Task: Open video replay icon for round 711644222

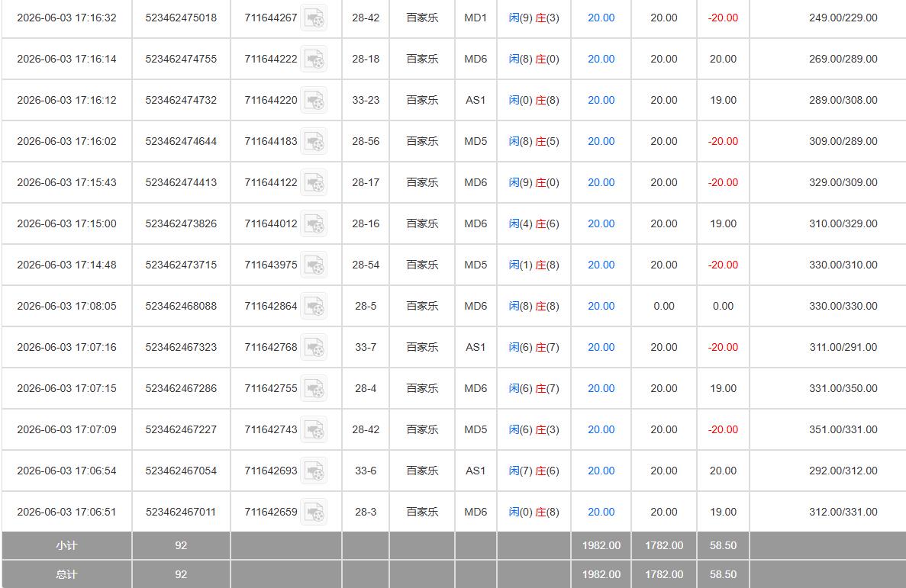Action: pyautogui.click(x=314, y=59)
